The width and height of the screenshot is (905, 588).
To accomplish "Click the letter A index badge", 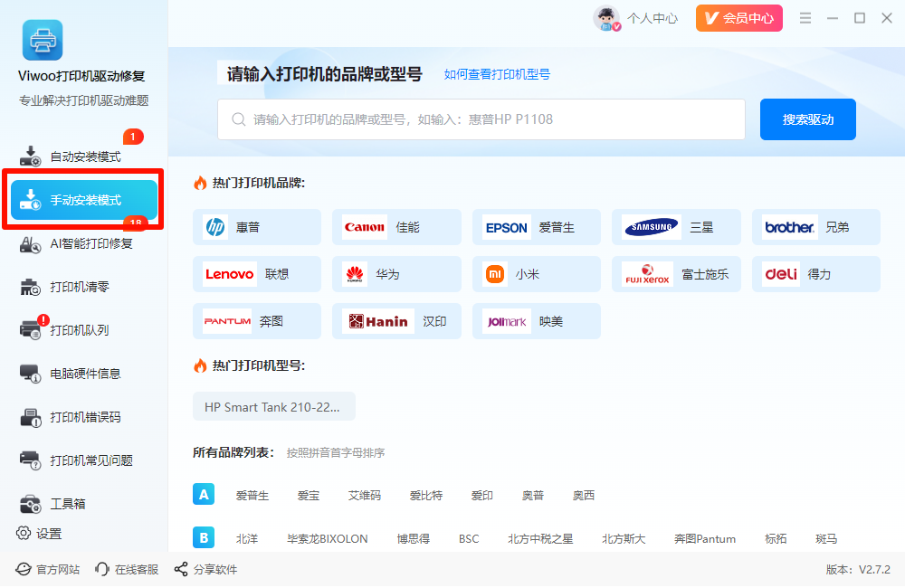I will pos(204,495).
